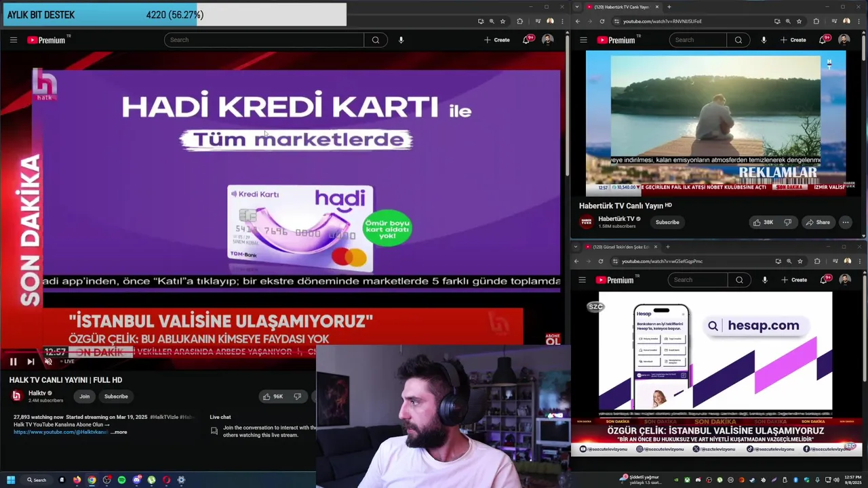Viewport: 868px width, 488px height.
Task: Click the search button in Sözcü TV window
Action: 739,280
